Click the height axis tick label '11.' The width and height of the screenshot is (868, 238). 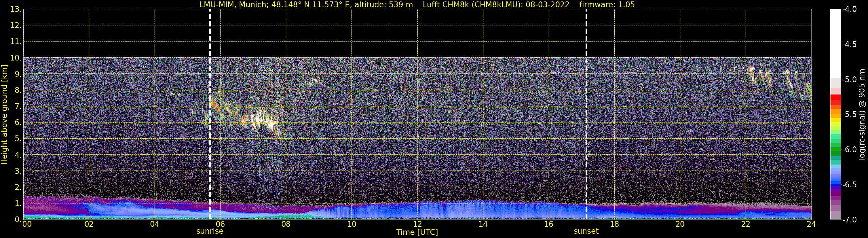16,42
